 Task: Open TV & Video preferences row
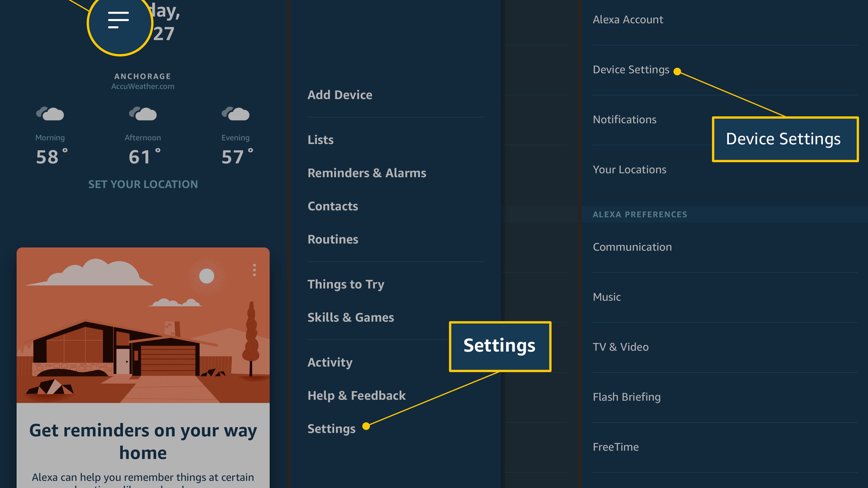coord(725,347)
